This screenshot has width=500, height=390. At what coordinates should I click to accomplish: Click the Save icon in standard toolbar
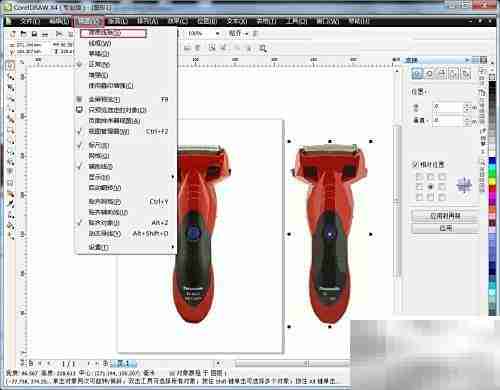pos(34,34)
